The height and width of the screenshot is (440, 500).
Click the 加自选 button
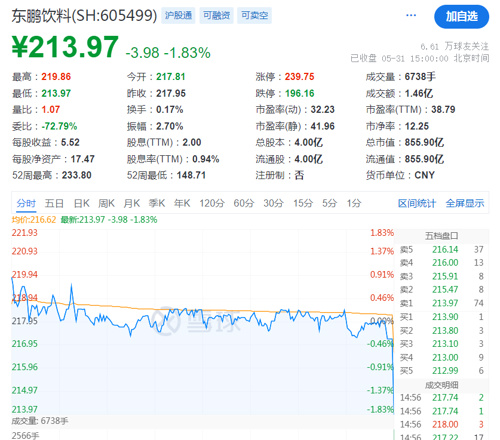[x=461, y=16]
